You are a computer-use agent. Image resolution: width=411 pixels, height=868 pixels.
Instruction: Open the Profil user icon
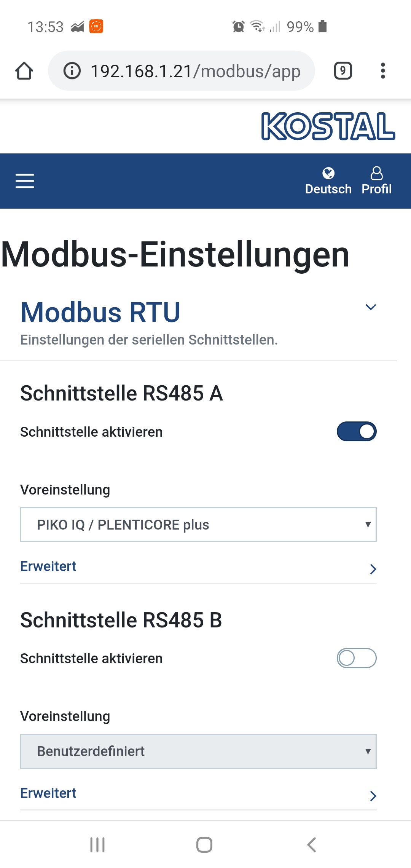click(376, 174)
